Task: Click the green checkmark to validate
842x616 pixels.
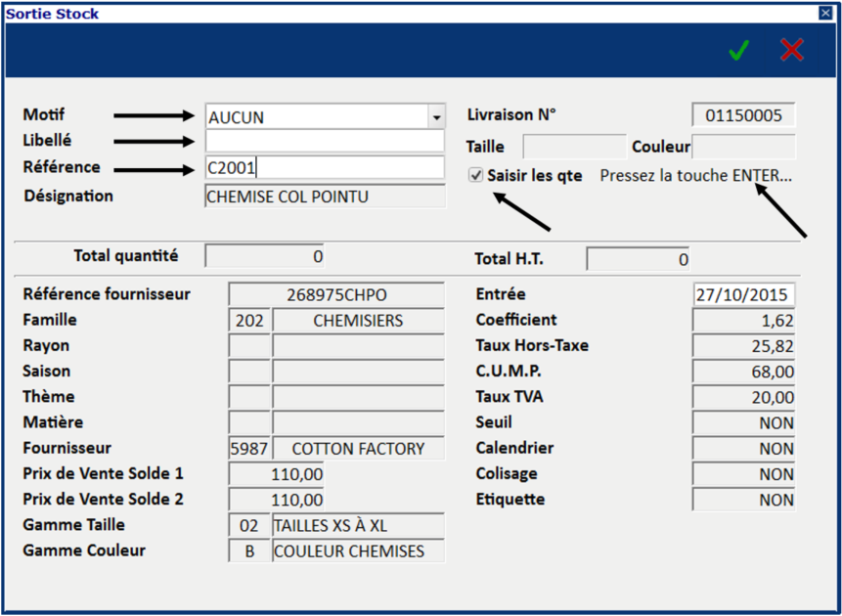Action: coord(738,50)
